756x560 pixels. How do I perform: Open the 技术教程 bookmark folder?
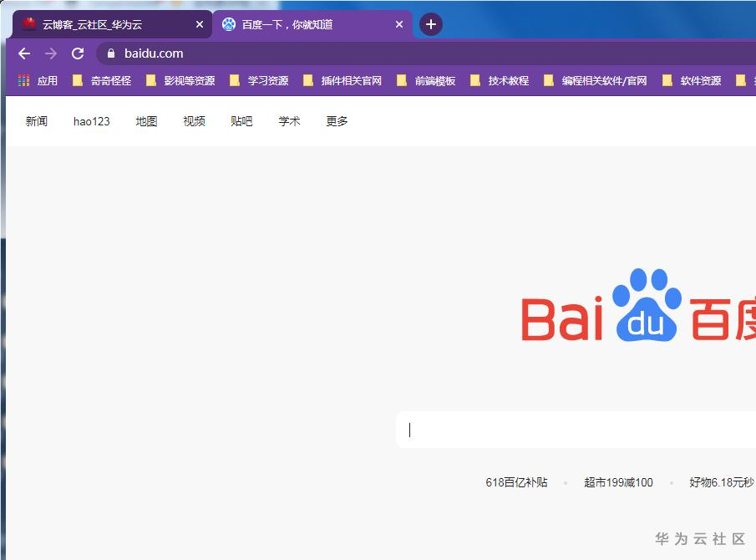coord(500,80)
